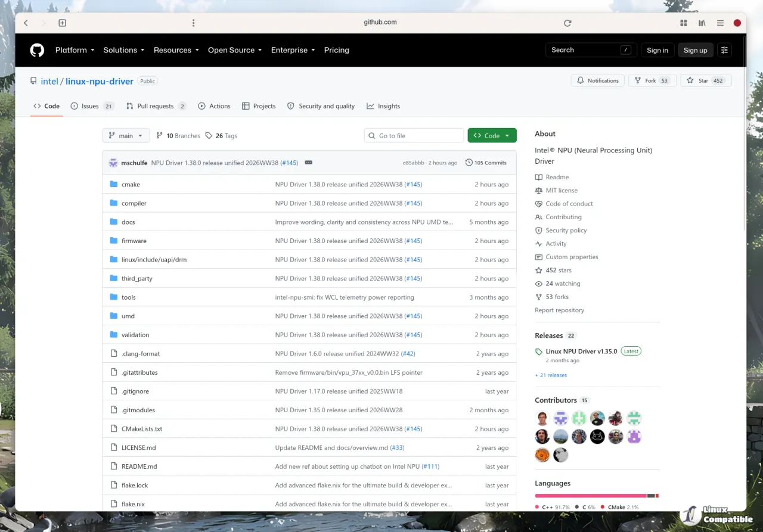Expand the Enterprise menu
This screenshot has height=532, width=763.
[293, 50]
